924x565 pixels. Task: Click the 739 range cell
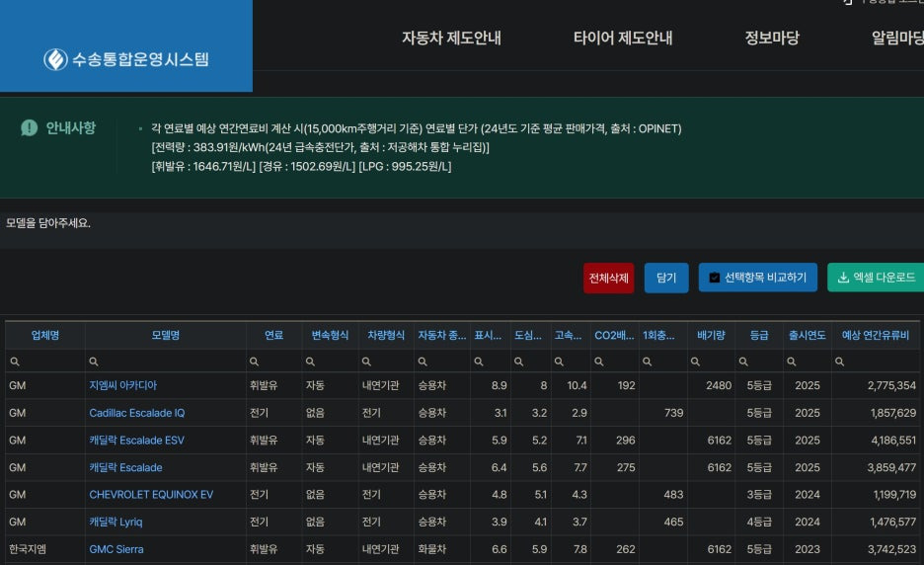tap(663, 413)
